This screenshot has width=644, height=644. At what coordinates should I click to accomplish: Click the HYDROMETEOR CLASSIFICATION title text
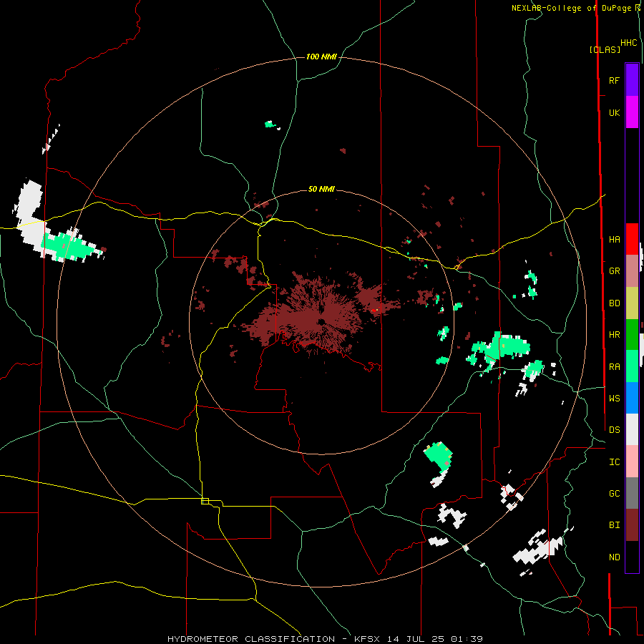(x=251, y=639)
